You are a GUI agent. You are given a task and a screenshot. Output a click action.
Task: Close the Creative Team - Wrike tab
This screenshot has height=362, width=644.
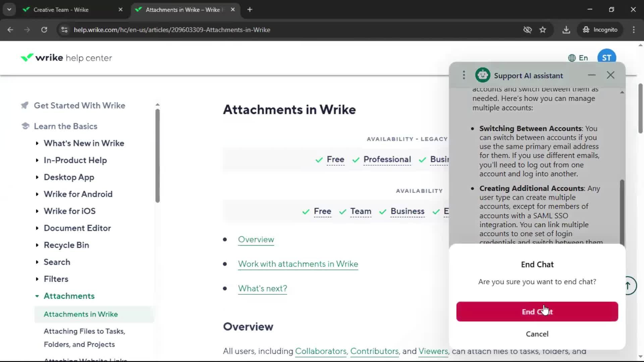click(x=121, y=10)
